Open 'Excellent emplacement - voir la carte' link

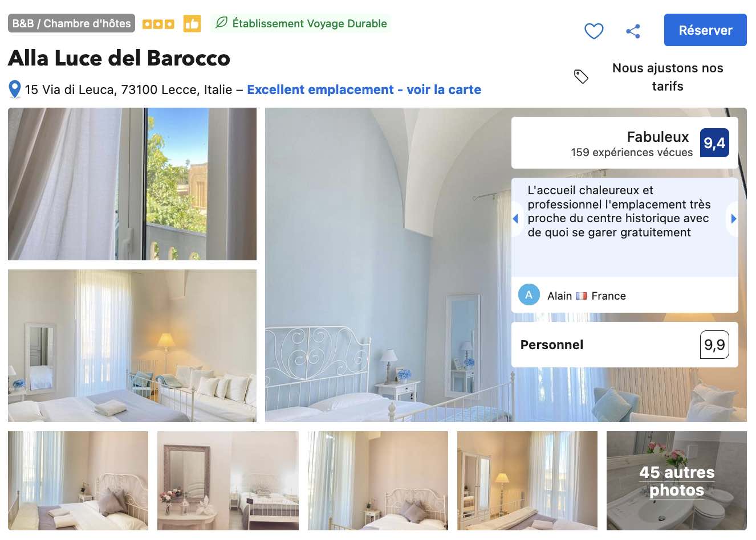click(x=364, y=89)
